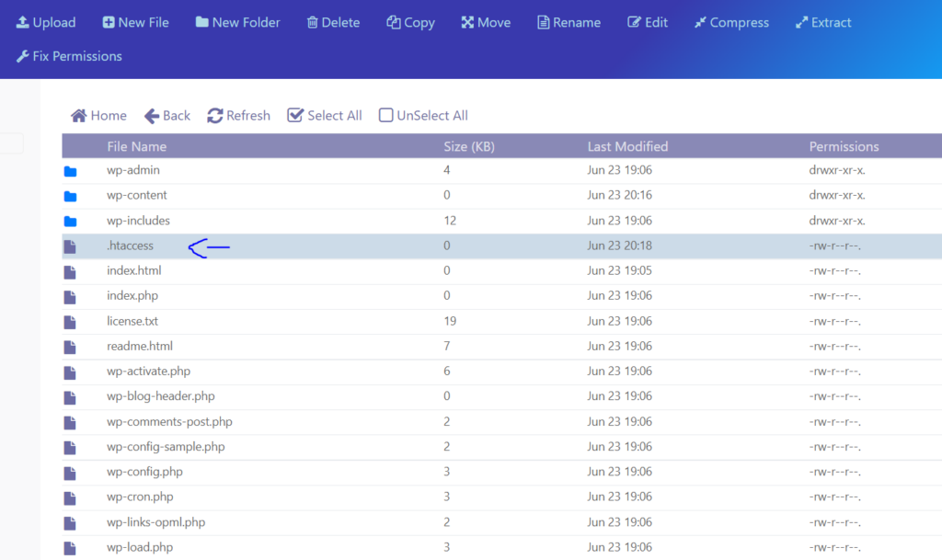Click the Home text link

(109, 115)
